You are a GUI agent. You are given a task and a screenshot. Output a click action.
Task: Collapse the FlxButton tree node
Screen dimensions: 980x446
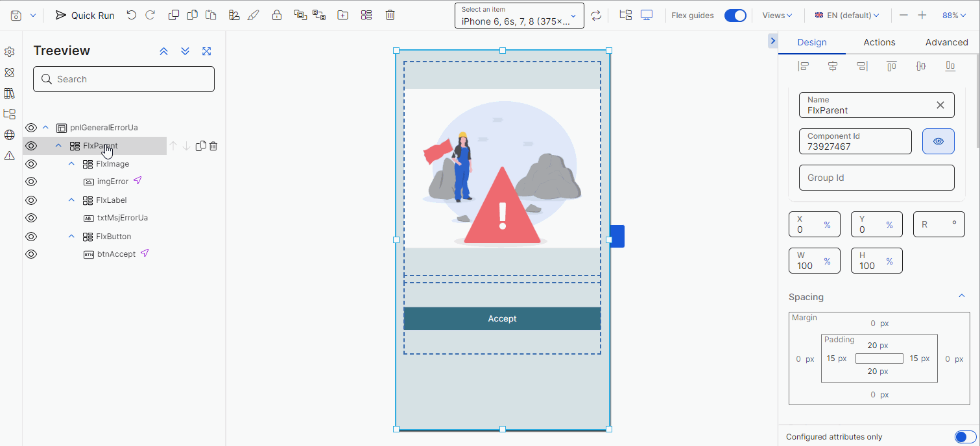pyautogui.click(x=71, y=236)
